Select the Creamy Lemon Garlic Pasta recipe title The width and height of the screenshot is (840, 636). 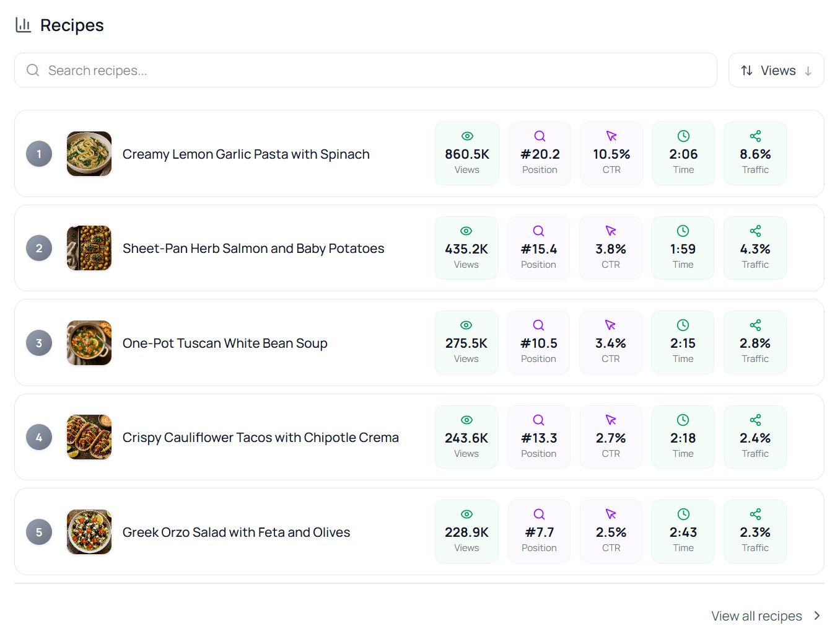tap(246, 154)
